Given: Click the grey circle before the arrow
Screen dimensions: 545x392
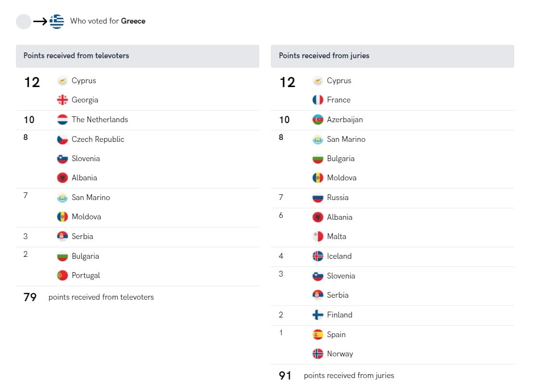Looking at the screenshot, I should click(24, 21).
